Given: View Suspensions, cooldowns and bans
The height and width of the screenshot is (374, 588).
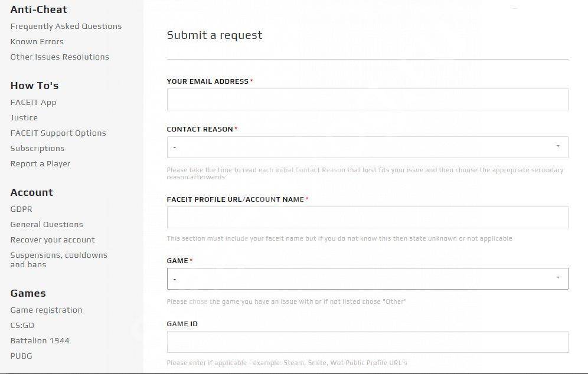Looking at the screenshot, I should point(58,260).
